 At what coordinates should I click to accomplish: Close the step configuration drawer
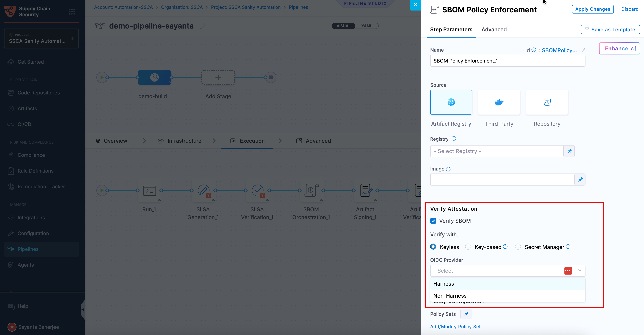coord(416,5)
